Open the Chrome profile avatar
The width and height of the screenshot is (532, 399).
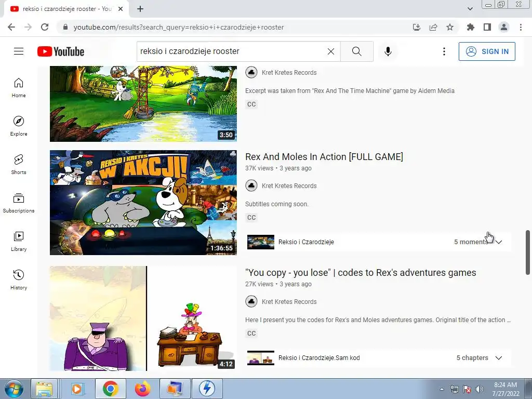[x=504, y=27]
